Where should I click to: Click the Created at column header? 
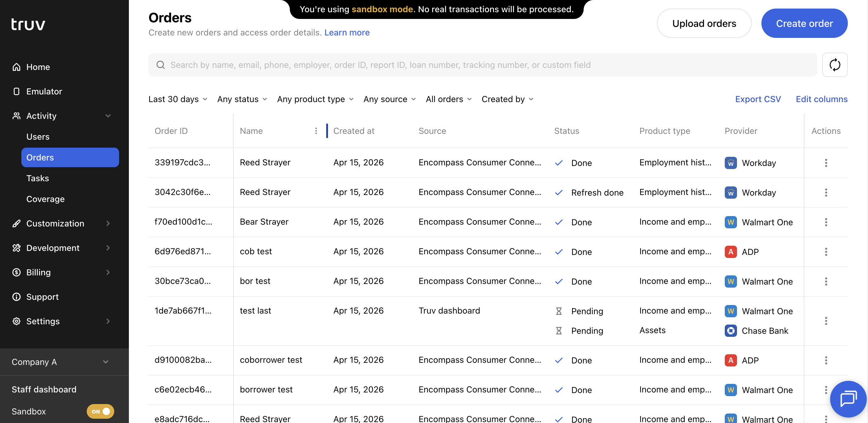point(354,131)
